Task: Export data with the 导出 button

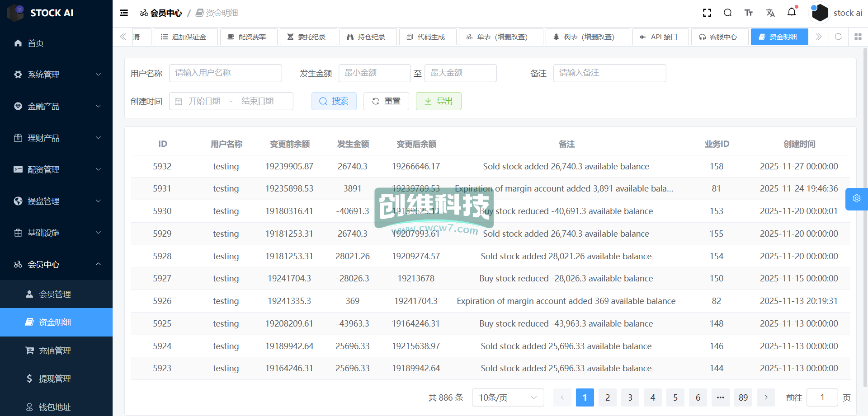Action: tap(438, 101)
